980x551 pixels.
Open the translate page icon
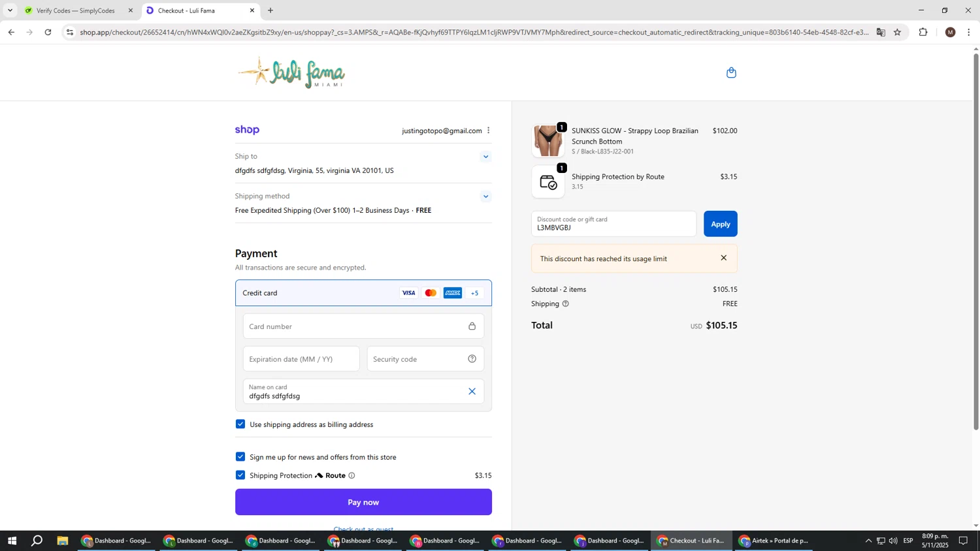click(x=881, y=32)
